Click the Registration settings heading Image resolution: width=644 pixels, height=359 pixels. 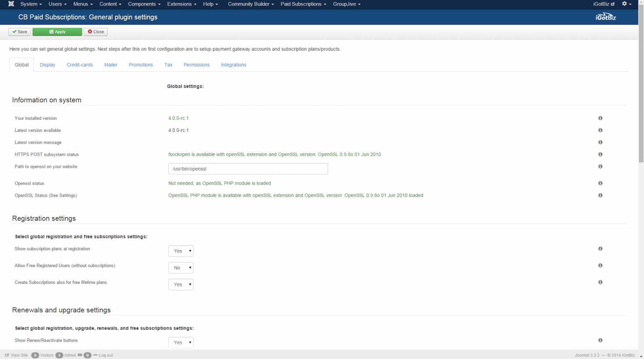[x=44, y=218]
